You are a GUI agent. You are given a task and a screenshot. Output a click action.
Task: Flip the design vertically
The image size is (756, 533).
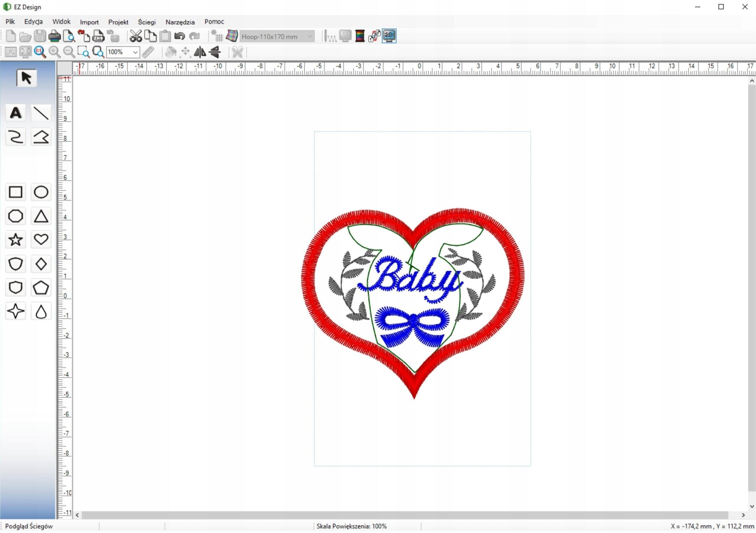coord(215,52)
